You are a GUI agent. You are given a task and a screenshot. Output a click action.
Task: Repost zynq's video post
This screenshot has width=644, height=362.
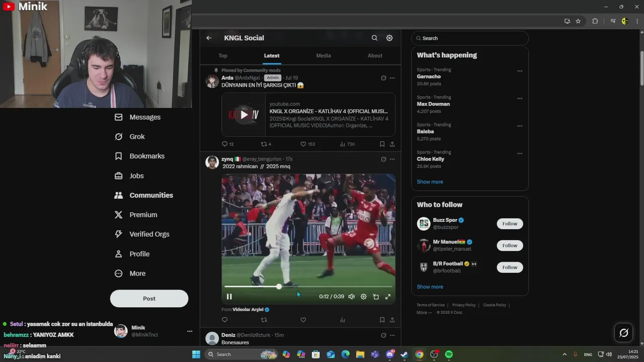264,320
